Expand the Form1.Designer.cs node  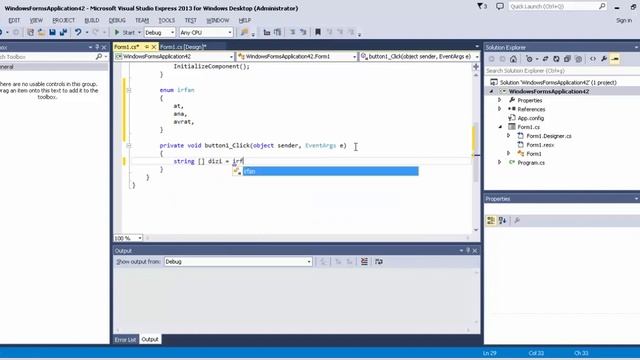pyautogui.click(x=508, y=136)
